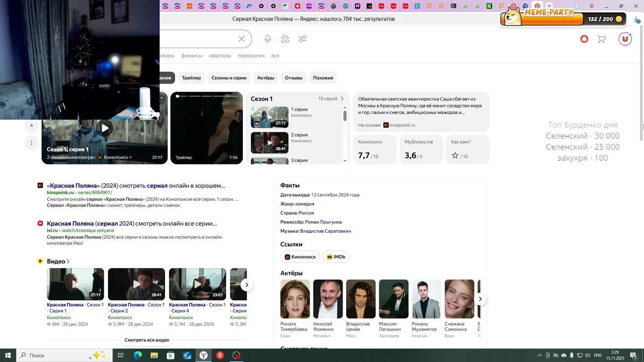644x362 pixels.
Task: Launch Microsoft Edge from the taskbar
Action: click(x=137, y=355)
